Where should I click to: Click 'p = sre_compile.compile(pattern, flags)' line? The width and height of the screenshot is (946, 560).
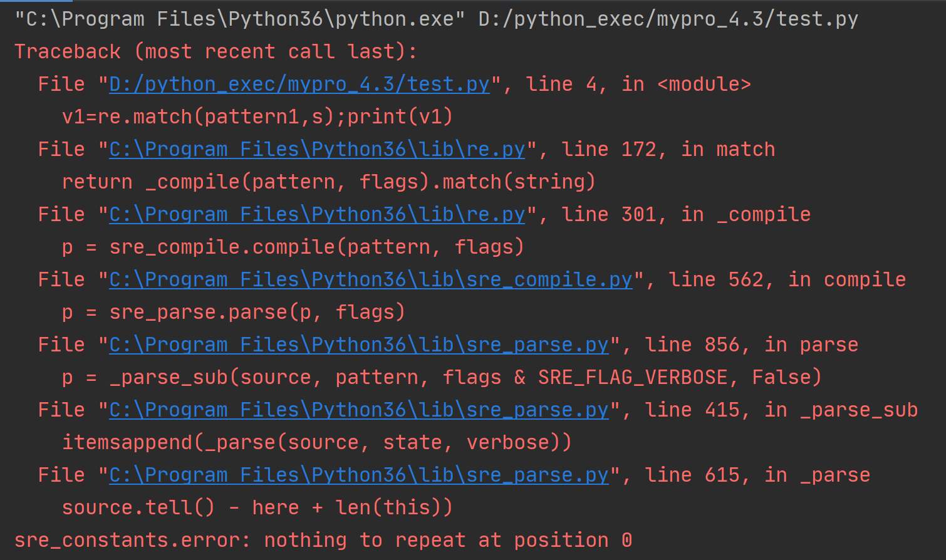293,247
